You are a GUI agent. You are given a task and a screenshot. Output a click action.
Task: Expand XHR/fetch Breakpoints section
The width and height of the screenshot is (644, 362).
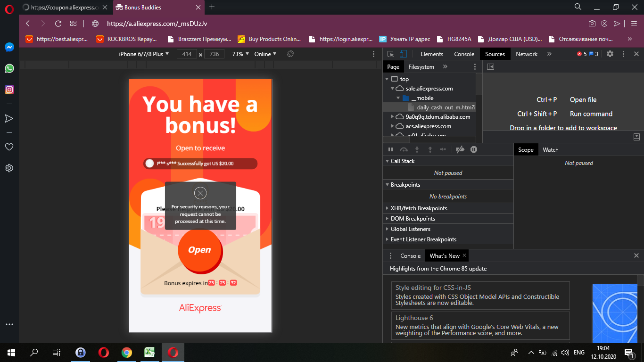click(448, 208)
